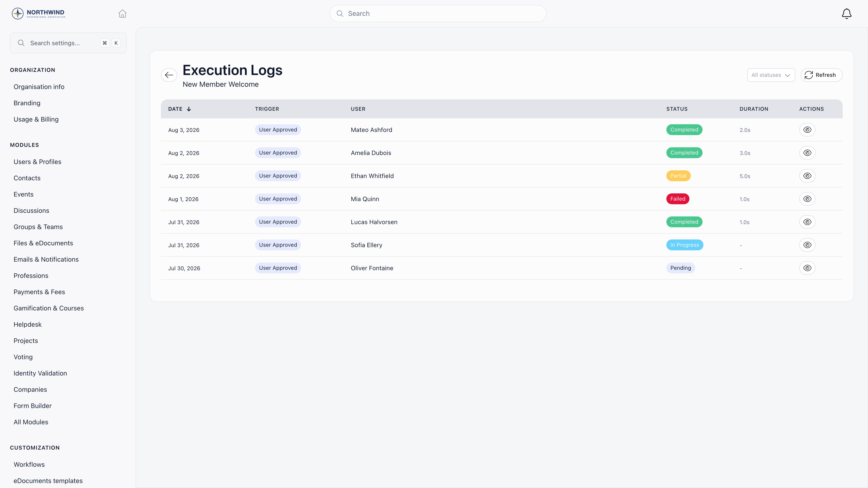Click the Partial status badge
This screenshot has width=868, height=488.
pos(678,176)
